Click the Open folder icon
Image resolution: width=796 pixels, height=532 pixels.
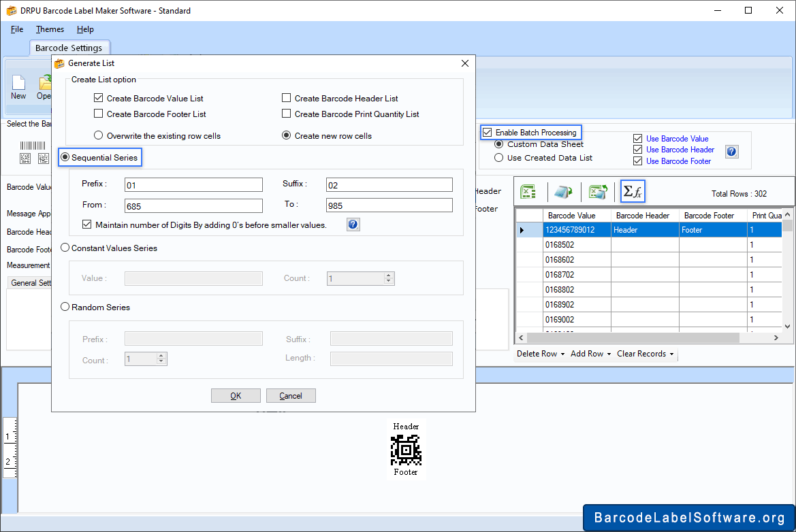[45, 84]
